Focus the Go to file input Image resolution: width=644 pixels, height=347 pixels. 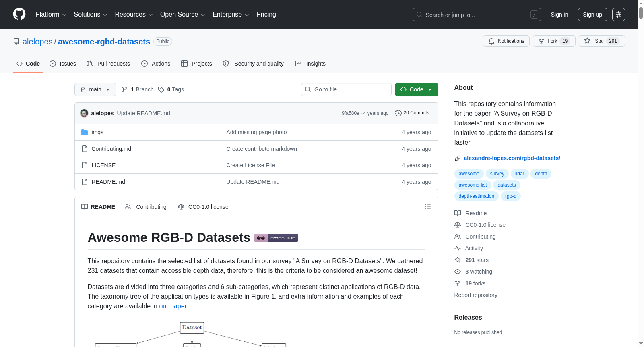click(x=346, y=89)
